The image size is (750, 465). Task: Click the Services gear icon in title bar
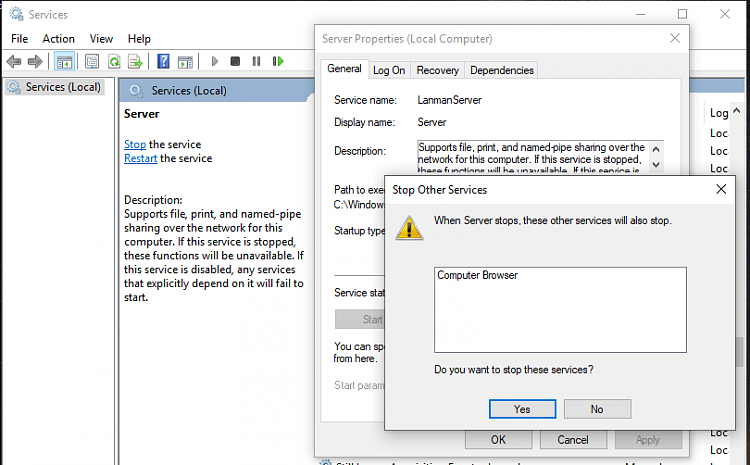[x=16, y=14]
